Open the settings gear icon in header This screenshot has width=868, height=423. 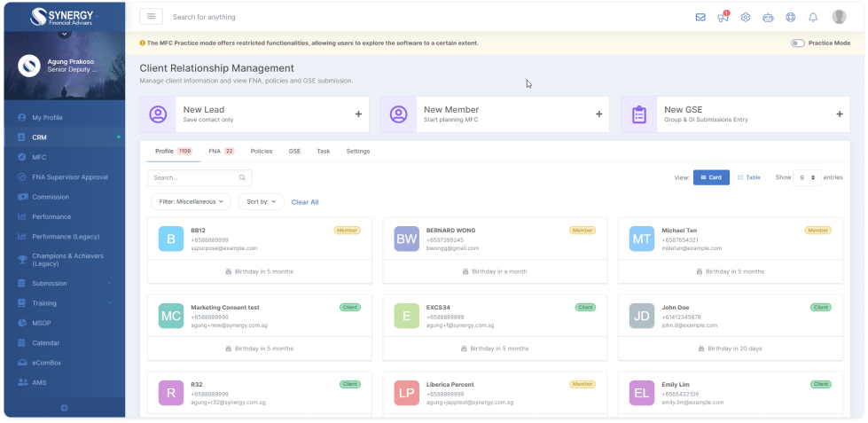(x=746, y=17)
